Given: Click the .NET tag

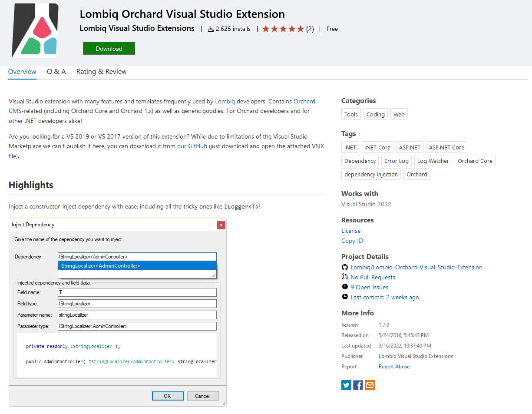Looking at the screenshot, I should 350,147.
